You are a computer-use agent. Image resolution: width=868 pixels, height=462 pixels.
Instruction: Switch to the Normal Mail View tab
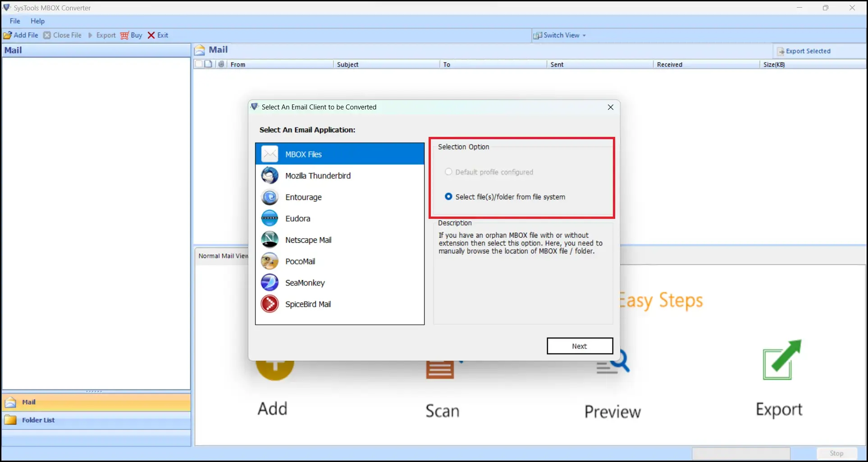pyautogui.click(x=223, y=256)
